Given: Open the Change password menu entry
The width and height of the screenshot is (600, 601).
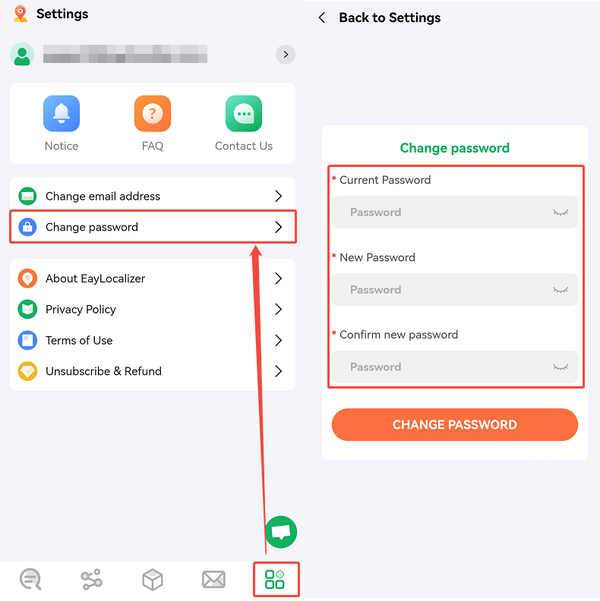Looking at the screenshot, I should (153, 227).
